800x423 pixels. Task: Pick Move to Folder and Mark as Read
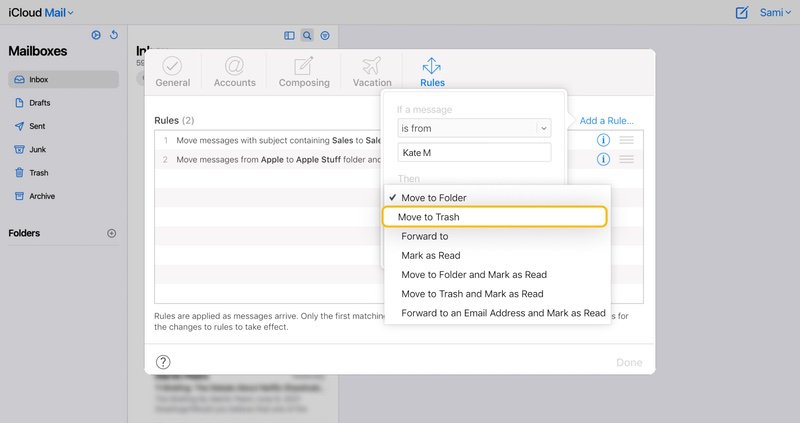(x=474, y=275)
